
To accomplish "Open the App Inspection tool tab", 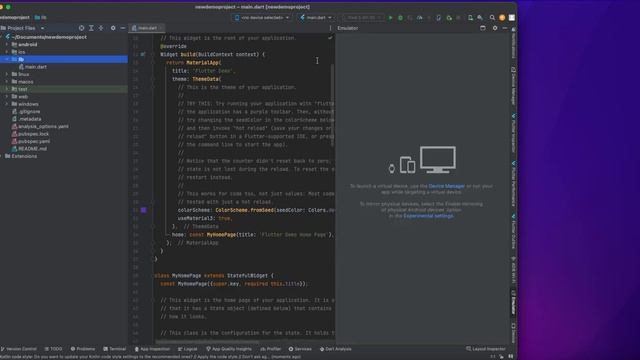I will click(x=152, y=349).
